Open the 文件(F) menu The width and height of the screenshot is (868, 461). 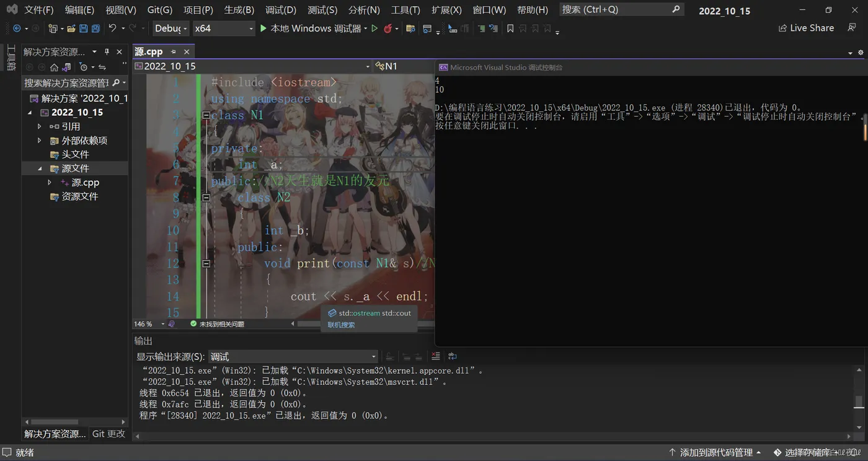tap(39, 10)
